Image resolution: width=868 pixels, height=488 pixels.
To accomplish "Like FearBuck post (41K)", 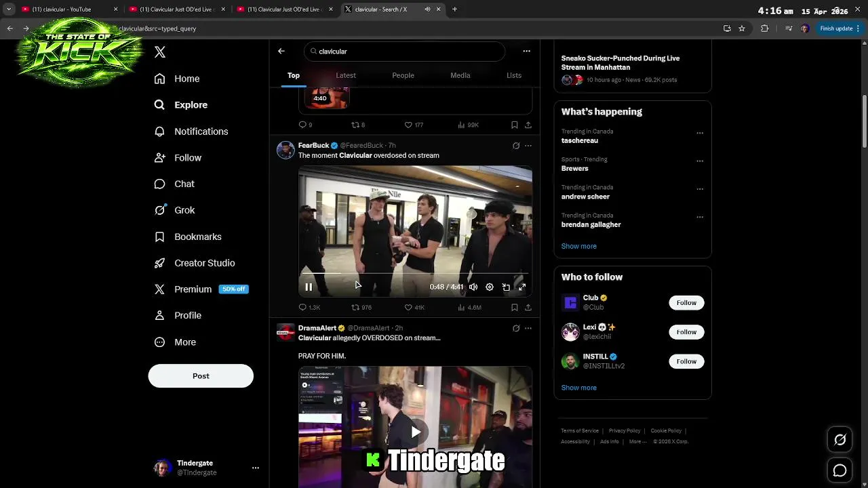I will 414,308.
